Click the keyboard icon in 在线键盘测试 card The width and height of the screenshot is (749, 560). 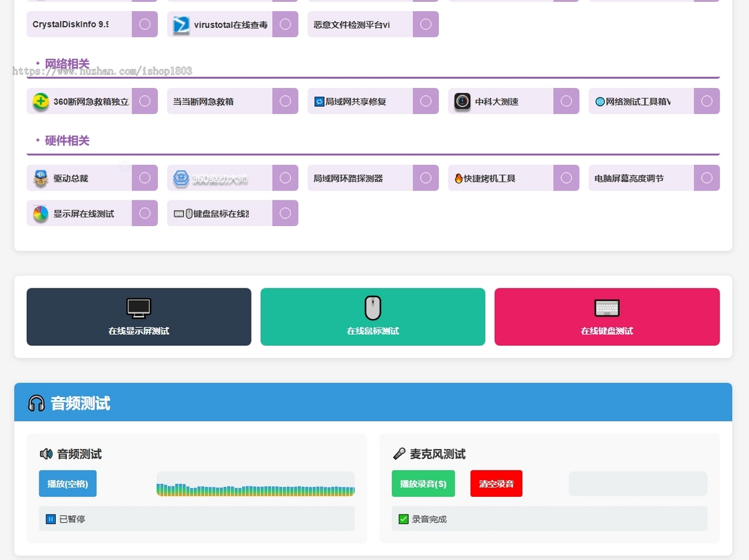(607, 308)
